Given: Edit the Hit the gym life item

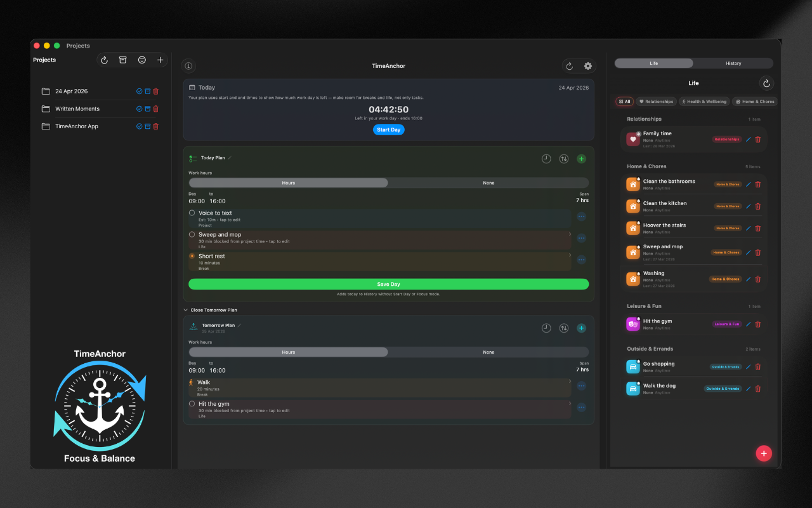Looking at the screenshot, I should pos(748,324).
